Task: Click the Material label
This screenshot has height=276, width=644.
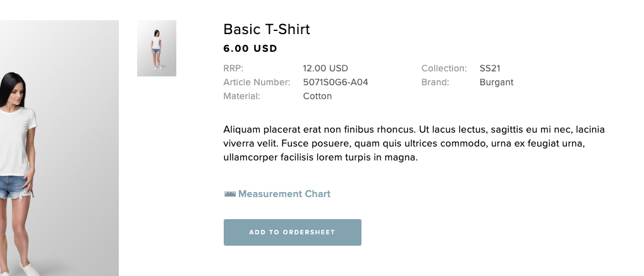Action: [x=242, y=96]
